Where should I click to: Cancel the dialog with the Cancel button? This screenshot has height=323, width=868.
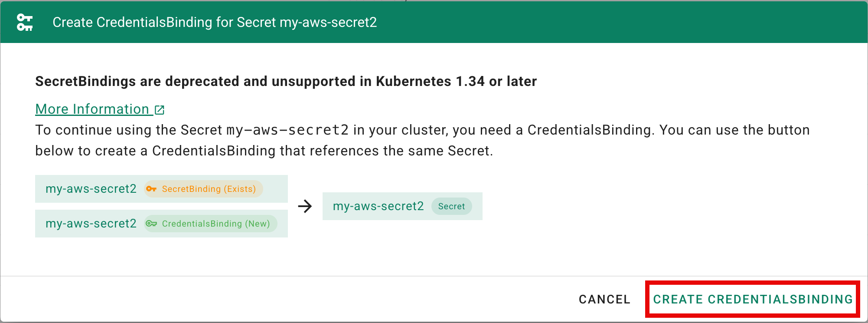coord(604,299)
